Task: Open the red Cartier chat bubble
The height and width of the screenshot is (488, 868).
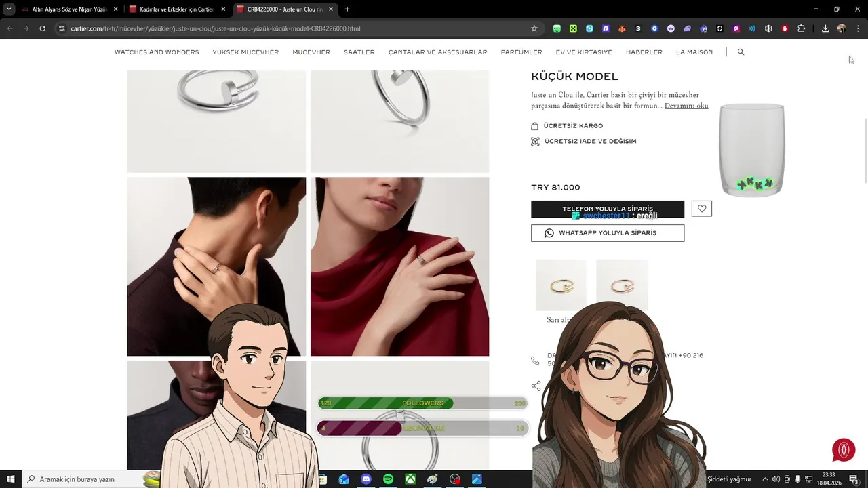Action: (x=844, y=449)
